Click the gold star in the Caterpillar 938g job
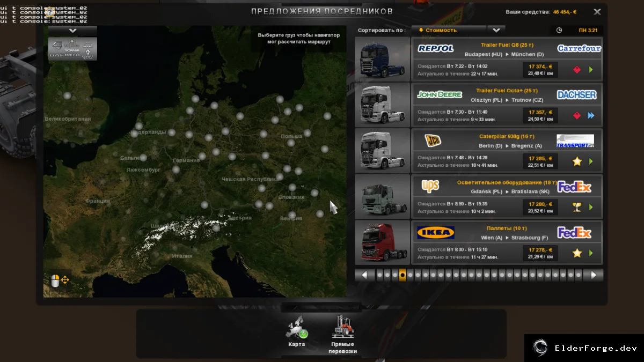Screen dimensions: 644x362 pos(577,161)
